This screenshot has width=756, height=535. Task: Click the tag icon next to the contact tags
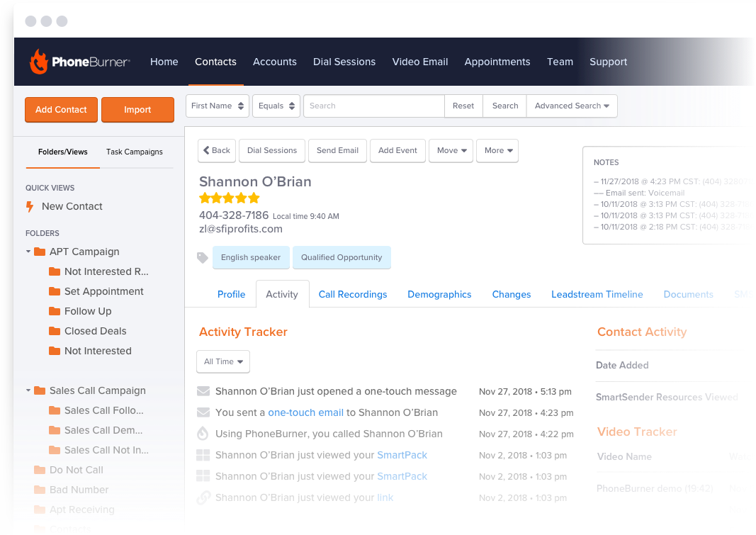click(203, 257)
